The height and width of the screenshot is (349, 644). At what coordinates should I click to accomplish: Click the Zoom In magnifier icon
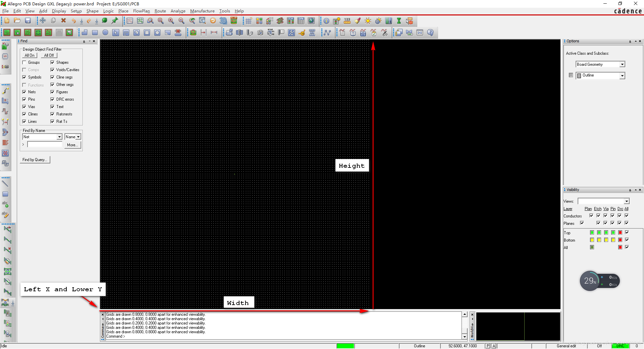pyautogui.click(x=171, y=21)
